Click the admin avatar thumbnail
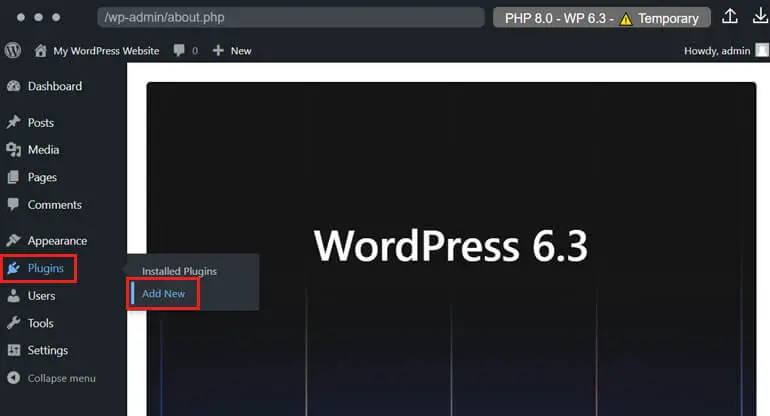Image resolution: width=770 pixels, height=416 pixels. point(762,50)
